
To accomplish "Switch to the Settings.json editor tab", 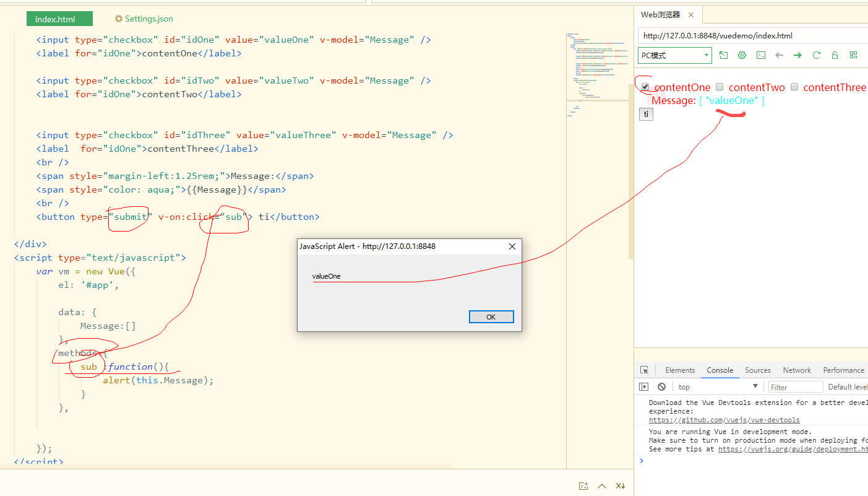I will click(144, 19).
